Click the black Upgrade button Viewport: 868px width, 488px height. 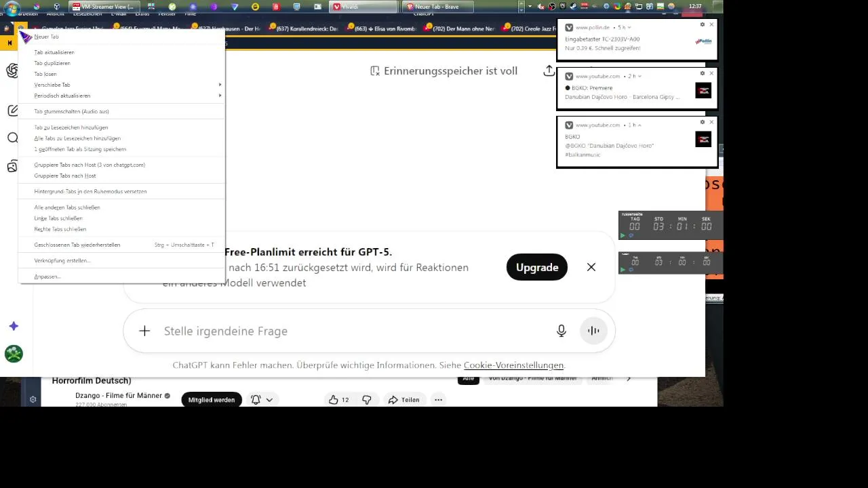click(537, 267)
